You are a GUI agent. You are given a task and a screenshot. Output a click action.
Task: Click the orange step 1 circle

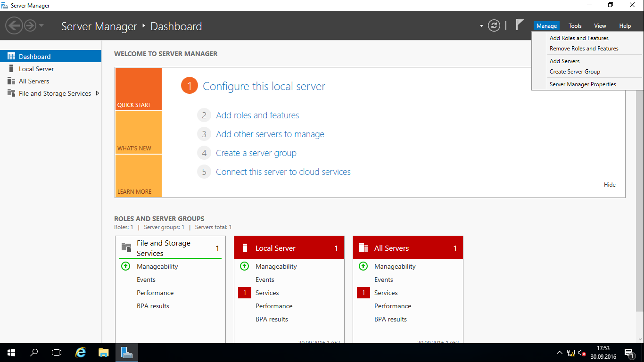(x=189, y=86)
